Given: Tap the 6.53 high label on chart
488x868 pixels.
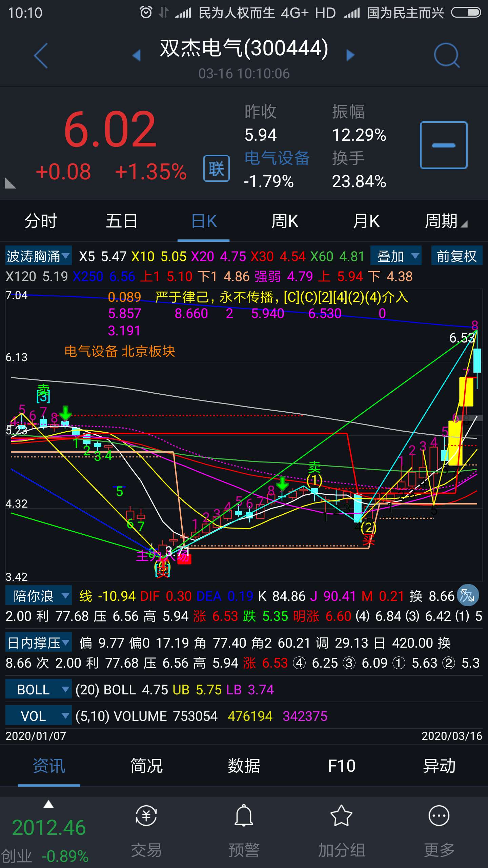Looking at the screenshot, I should click(462, 338).
